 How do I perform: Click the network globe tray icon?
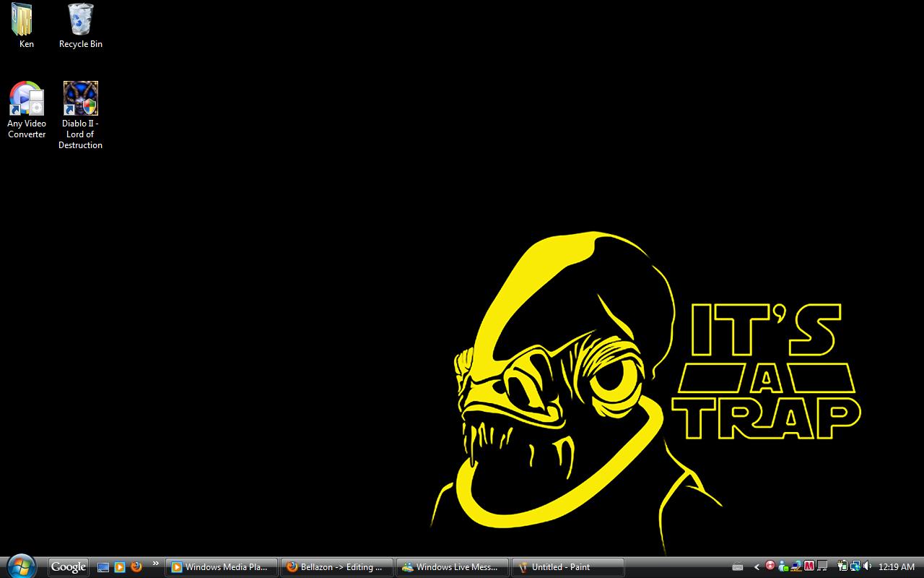855,566
